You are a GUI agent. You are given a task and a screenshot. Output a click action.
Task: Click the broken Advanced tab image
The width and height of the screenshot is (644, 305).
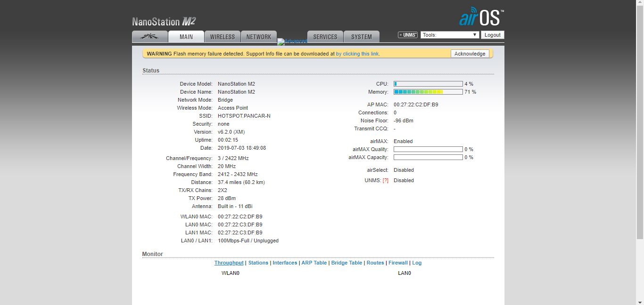[x=292, y=41]
